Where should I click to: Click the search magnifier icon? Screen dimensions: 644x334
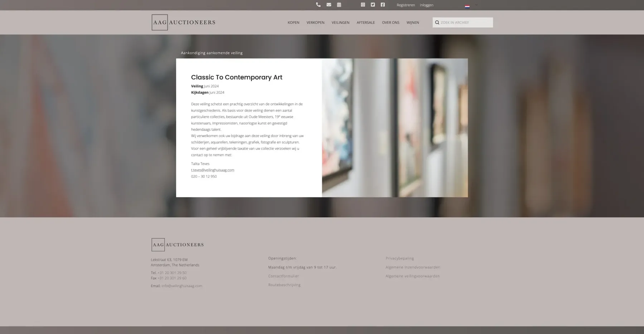pos(437,22)
